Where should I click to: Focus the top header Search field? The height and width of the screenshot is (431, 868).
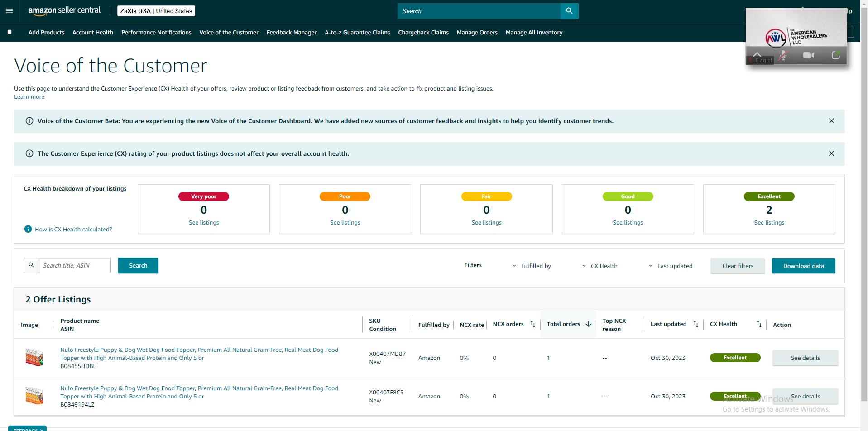coord(479,11)
